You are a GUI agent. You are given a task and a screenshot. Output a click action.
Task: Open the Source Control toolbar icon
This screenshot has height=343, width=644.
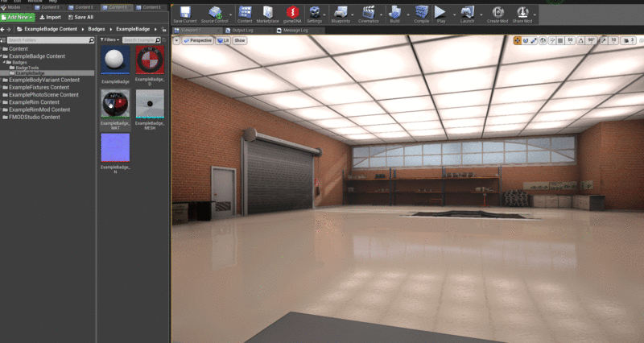[x=214, y=14]
